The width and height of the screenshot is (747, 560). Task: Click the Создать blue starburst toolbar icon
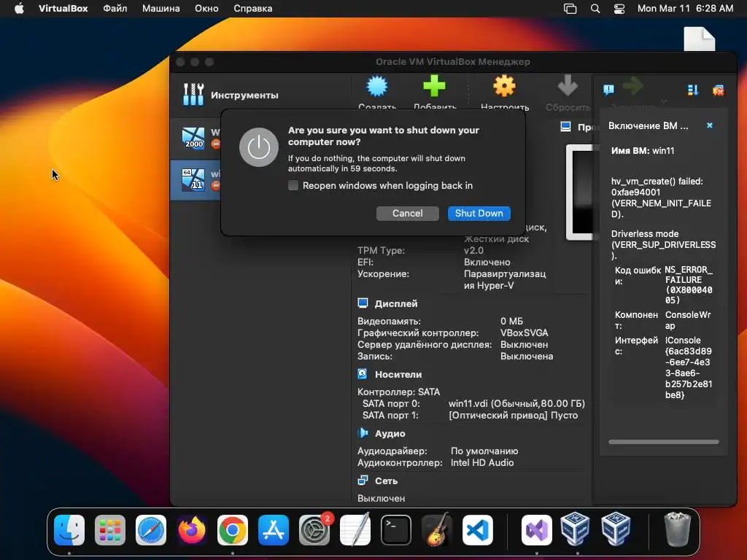(x=377, y=86)
